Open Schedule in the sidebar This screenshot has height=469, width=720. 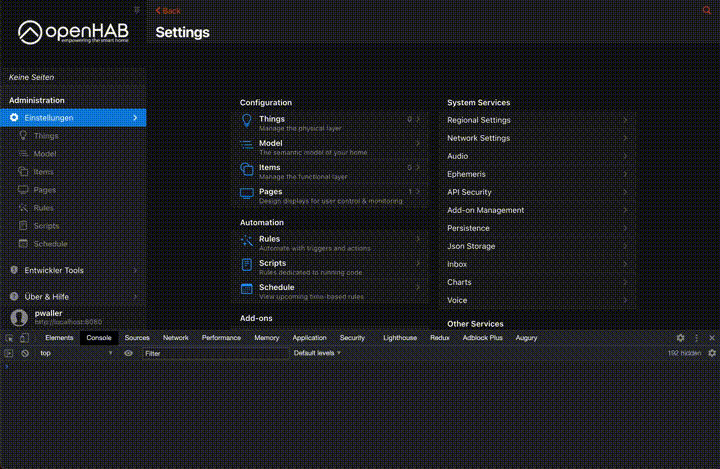tap(73, 243)
